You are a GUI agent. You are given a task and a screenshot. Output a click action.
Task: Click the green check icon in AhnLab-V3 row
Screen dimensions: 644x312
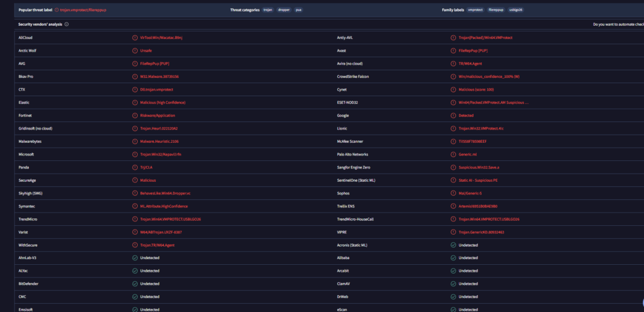(x=135, y=258)
